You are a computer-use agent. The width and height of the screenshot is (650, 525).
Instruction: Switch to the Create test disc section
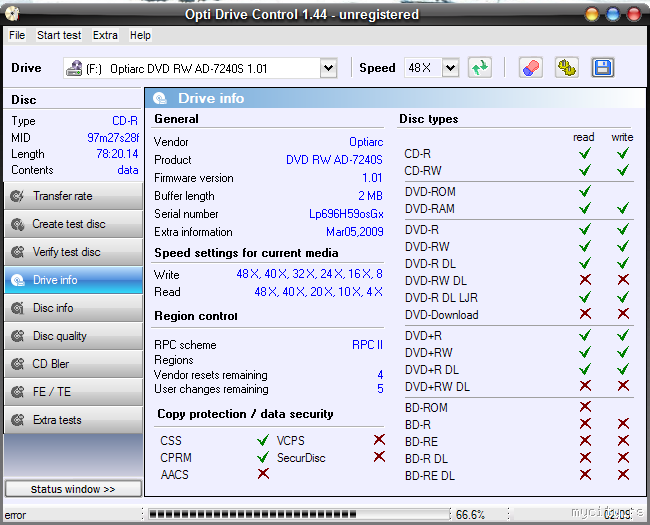click(73, 224)
